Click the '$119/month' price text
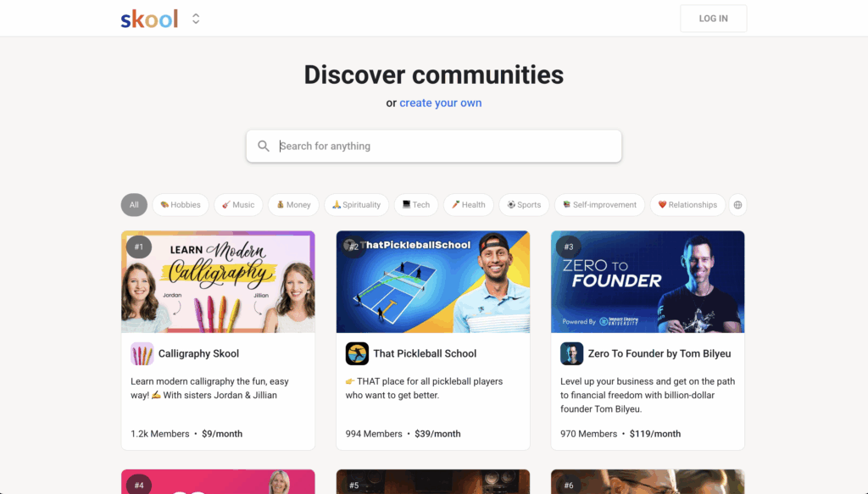 click(x=655, y=434)
